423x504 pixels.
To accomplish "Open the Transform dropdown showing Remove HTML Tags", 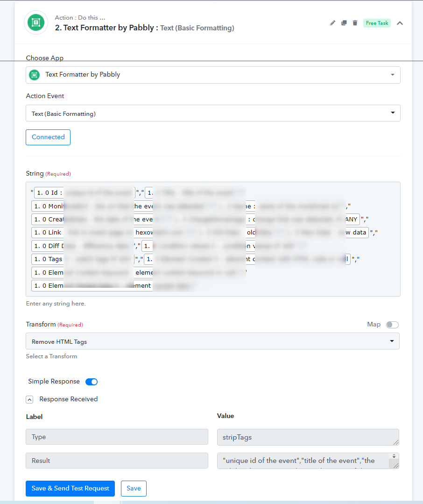I will pyautogui.click(x=212, y=341).
